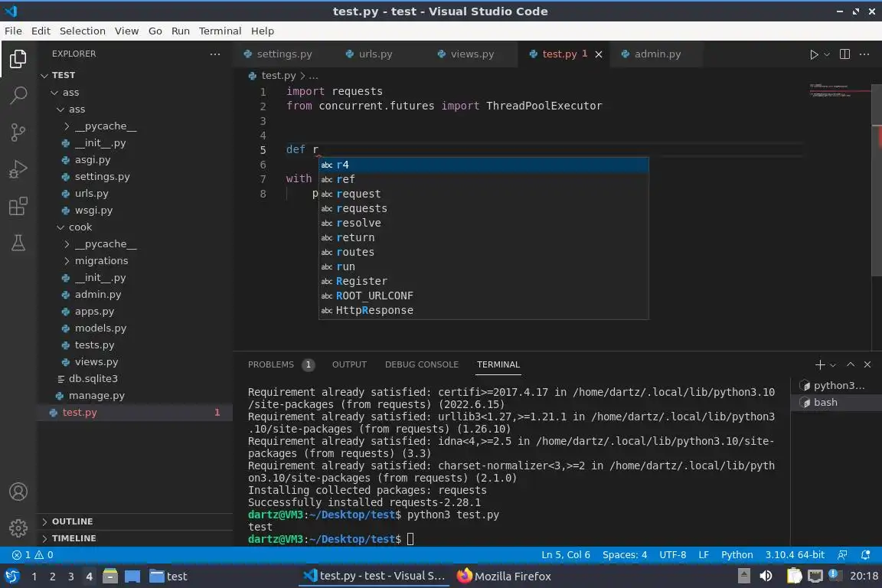Split the editor to the right

click(x=844, y=54)
